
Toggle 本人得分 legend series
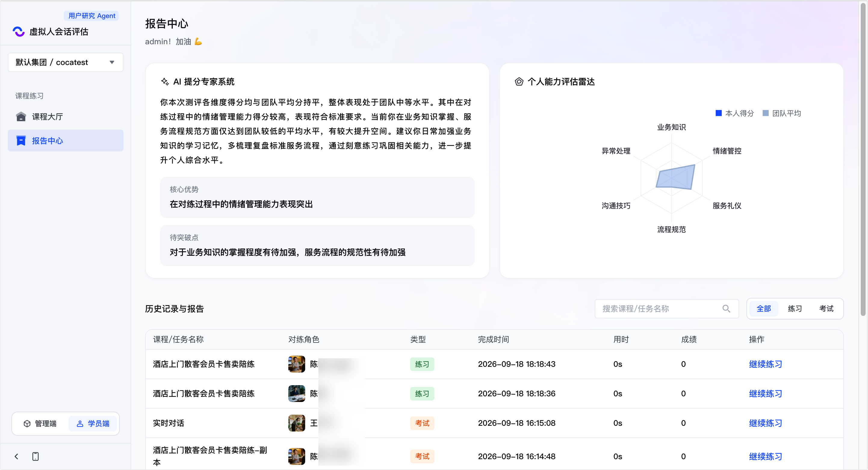735,113
